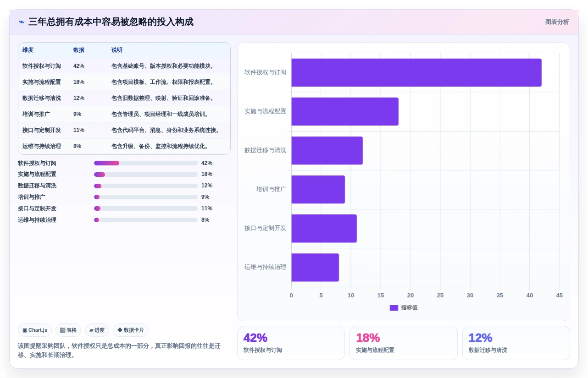Open the 42% 软件授权与订阅 data card
The width and height of the screenshot is (588, 378).
pos(291,343)
